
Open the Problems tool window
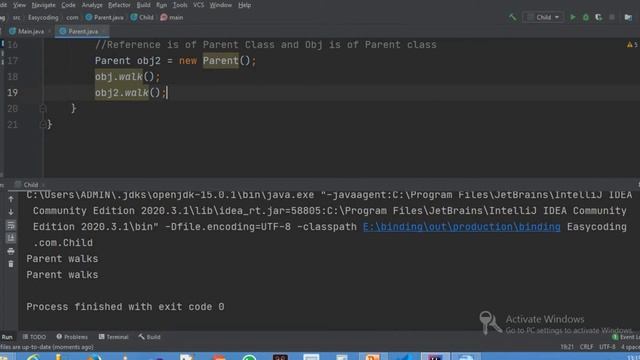[72, 337]
